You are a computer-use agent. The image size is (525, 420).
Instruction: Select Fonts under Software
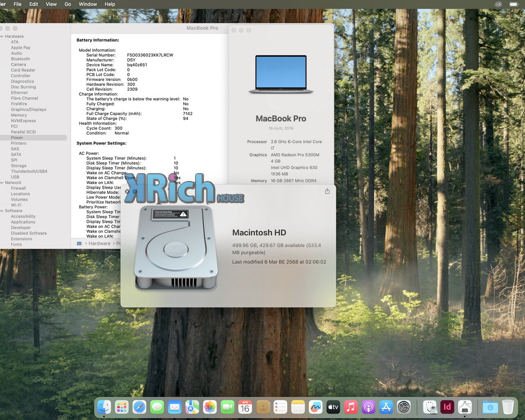tap(16, 245)
